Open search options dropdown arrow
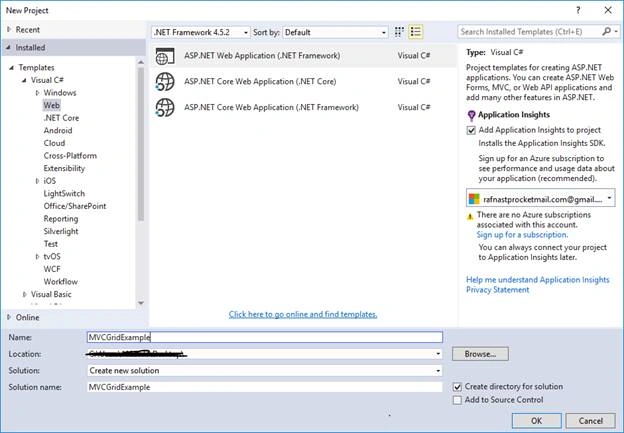The width and height of the screenshot is (624, 433). pyautogui.click(x=616, y=31)
